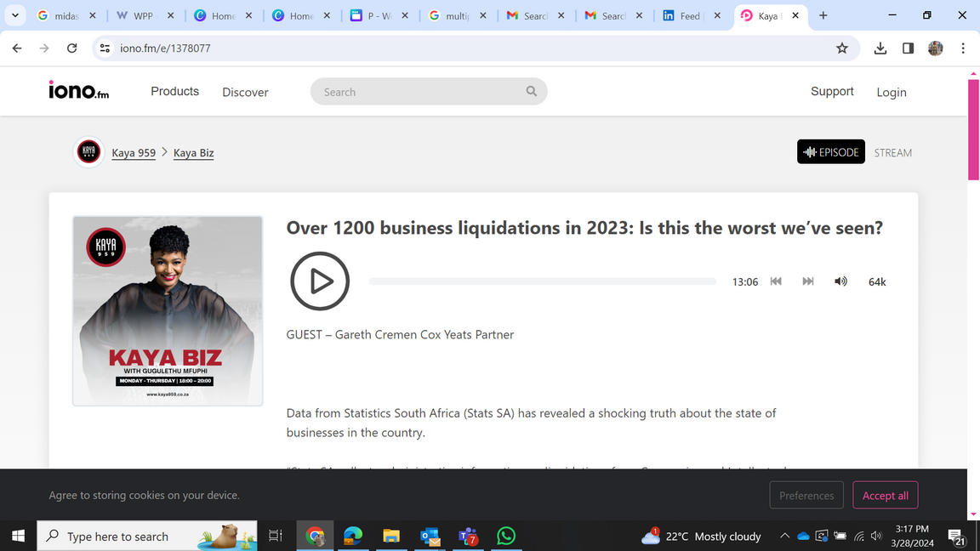
Task: Open the Chrome three-dot menu
Action: pyautogui.click(x=963, y=48)
